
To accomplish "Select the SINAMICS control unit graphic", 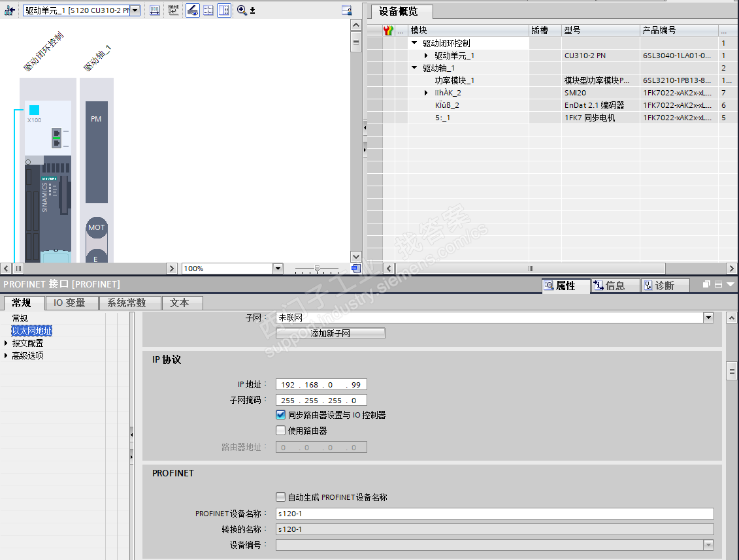I will point(48,208).
